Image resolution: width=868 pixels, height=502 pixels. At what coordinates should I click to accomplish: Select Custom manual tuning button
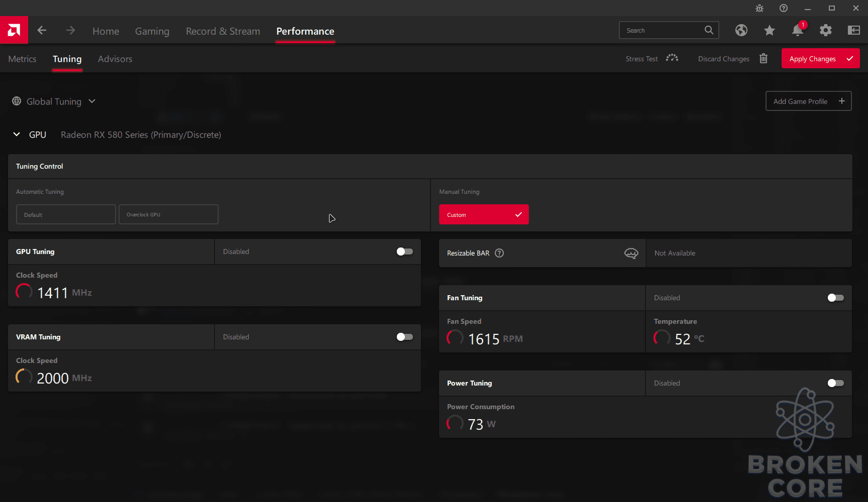click(484, 214)
